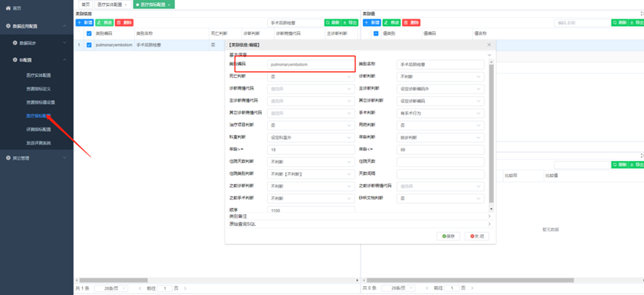Click the 年龄<= field showing 89

tap(441, 150)
